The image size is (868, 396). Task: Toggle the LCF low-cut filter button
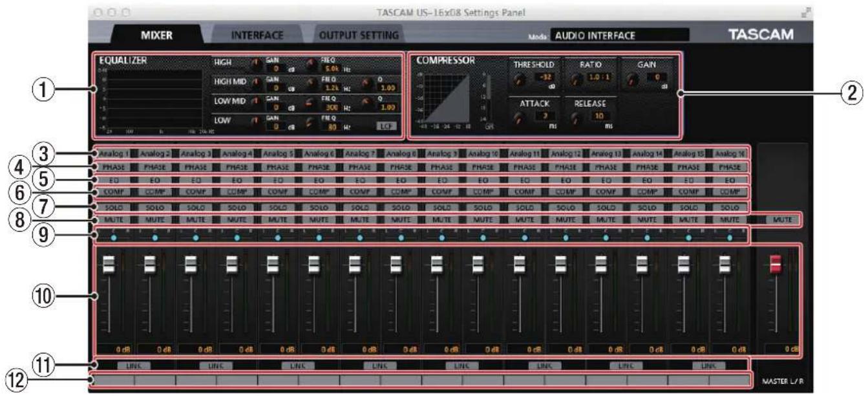click(x=387, y=126)
